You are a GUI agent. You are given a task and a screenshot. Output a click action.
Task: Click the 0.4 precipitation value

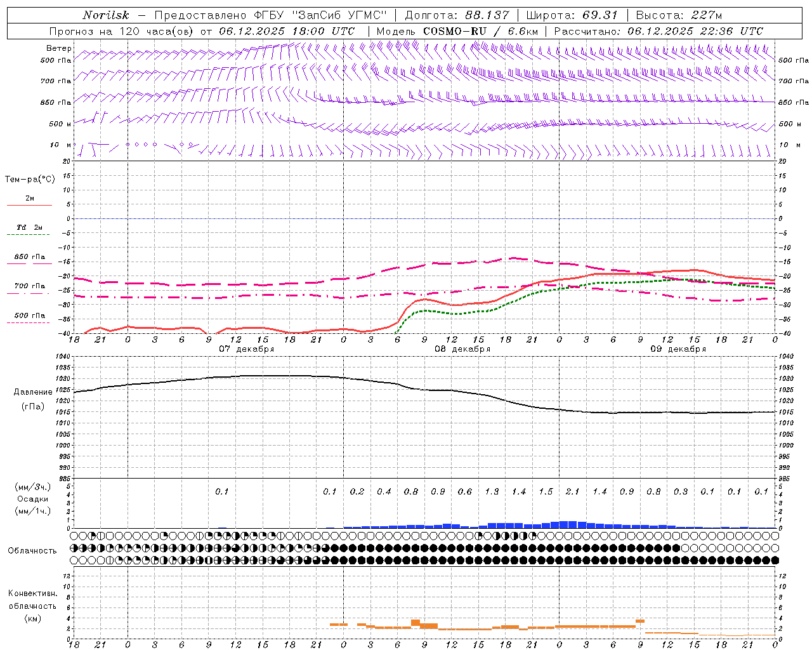384,491
